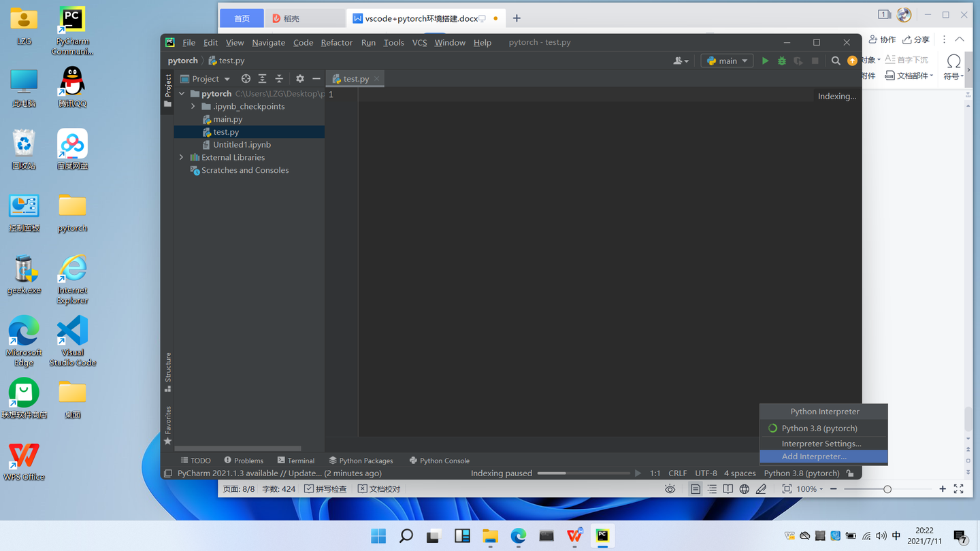The width and height of the screenshot is (980, 551).
Task: Collapse all nodes in the Project tree
Action: tap(279, 78)
